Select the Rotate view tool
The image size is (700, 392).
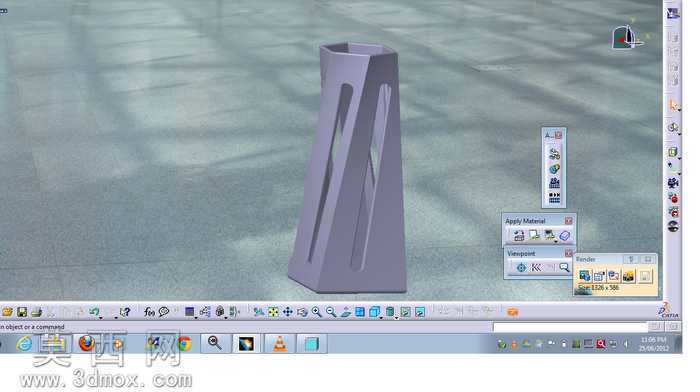point(303,312)
